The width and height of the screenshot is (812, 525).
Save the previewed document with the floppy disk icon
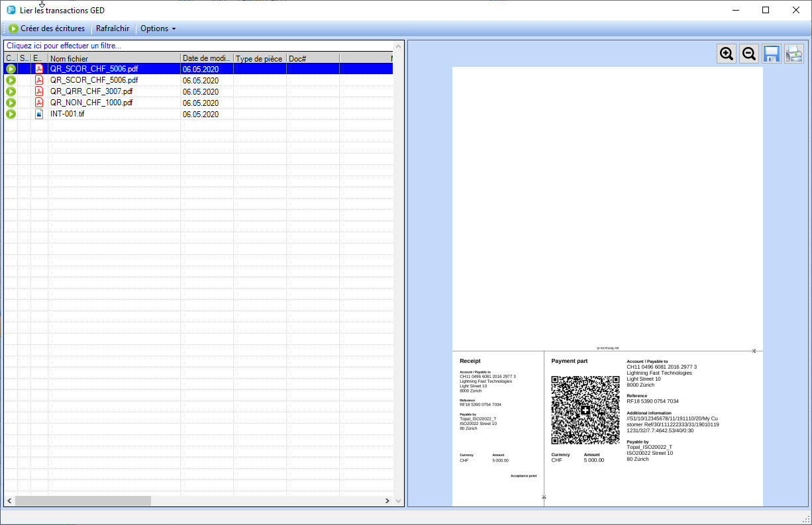point(771,54)
